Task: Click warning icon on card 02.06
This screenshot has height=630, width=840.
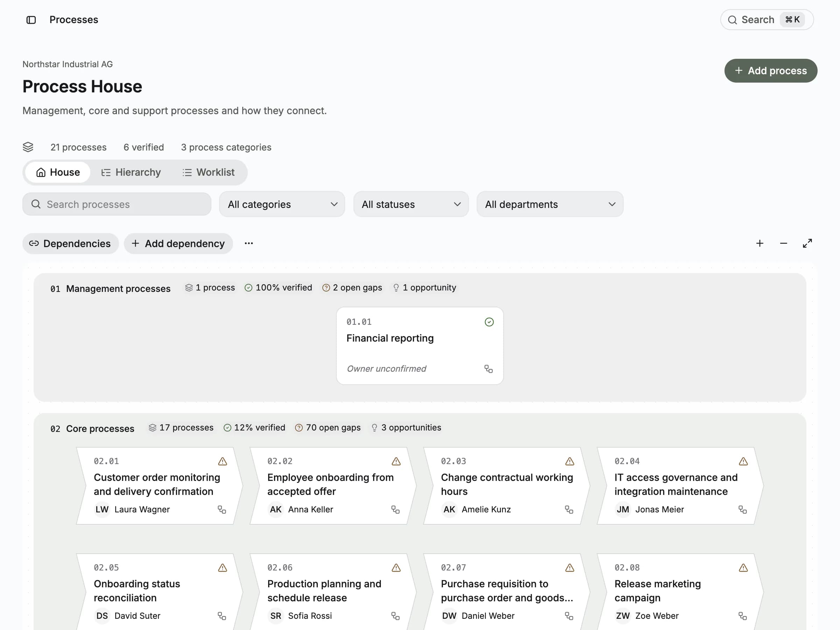Action: pyautogui.click(x=396, y=568)
